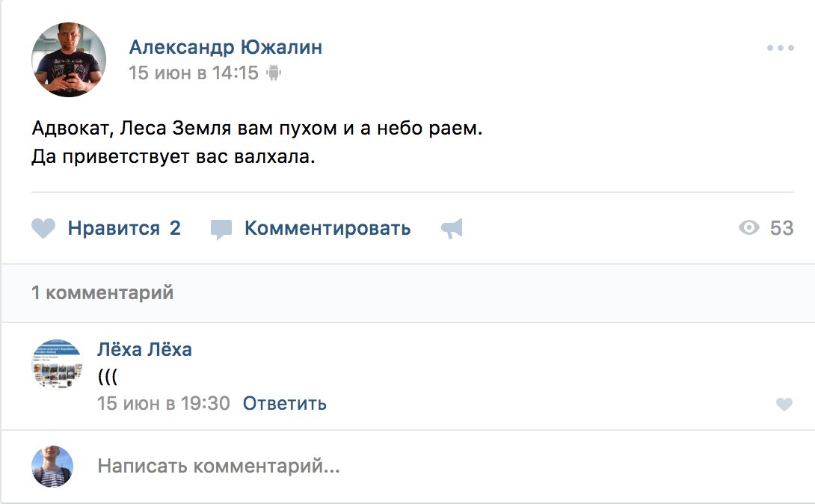Click your own avatar beside comment box
Viewport: 815px width, 504px height.
click(x=52, y=466)
